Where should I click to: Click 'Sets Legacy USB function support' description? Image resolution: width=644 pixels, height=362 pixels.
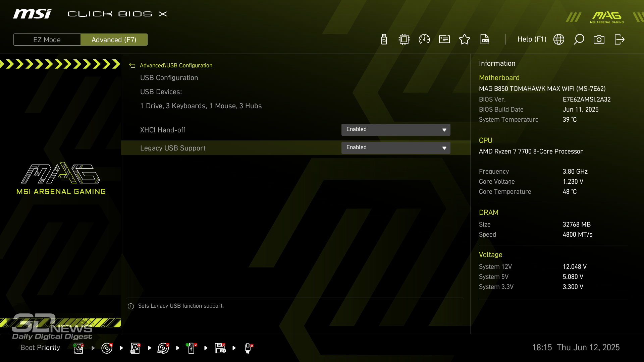pyautogui.click(x=181, y=306)
